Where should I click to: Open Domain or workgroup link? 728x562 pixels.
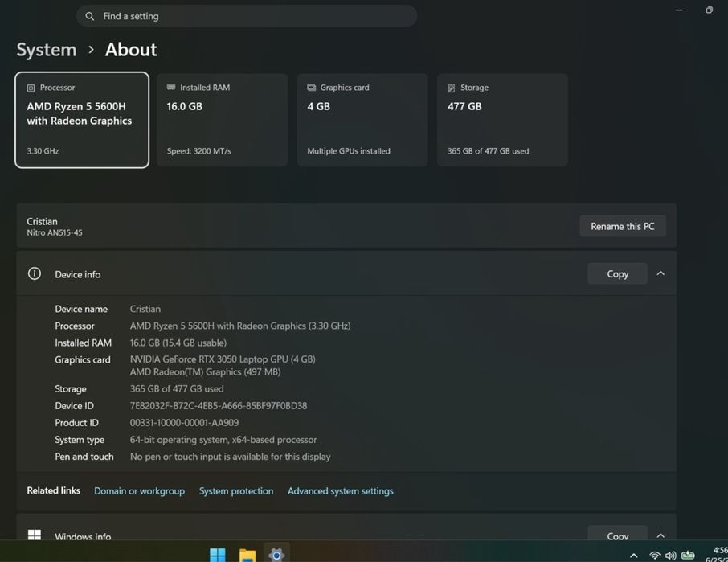pyautogui.click(x=139, y=491)
